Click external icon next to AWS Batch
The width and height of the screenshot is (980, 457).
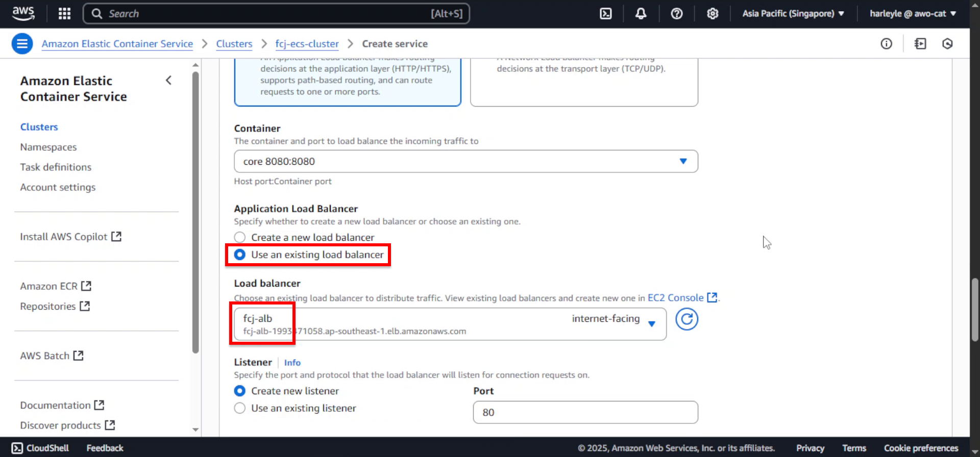coord(78,356)
